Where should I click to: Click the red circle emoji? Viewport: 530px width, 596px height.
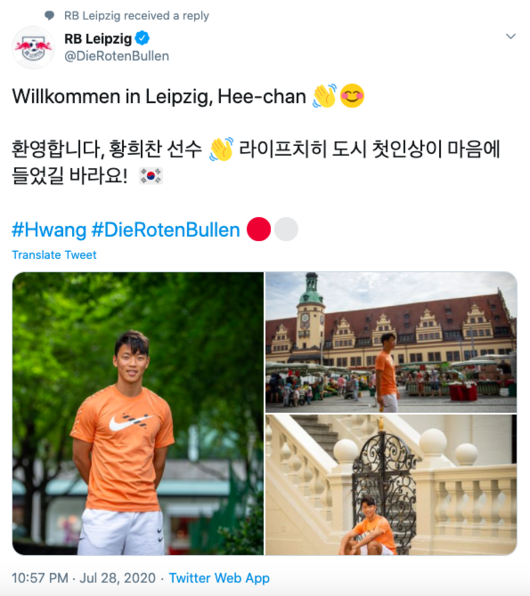(x=259, y=229)
